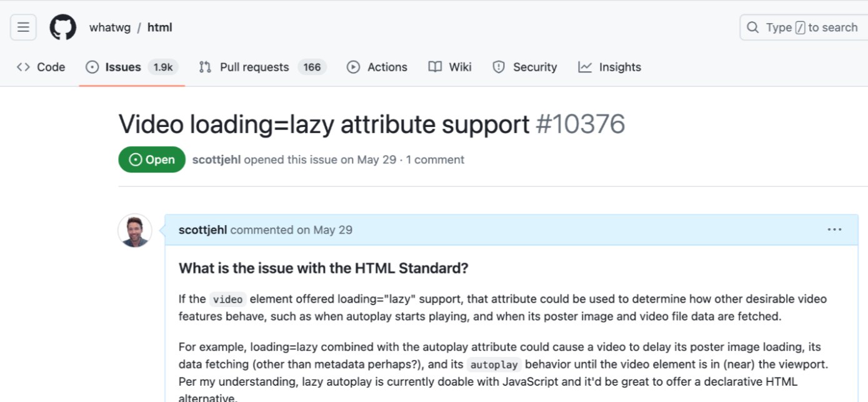This screenshot has height=402, width=868.
Task: Click 'on May 29' comment timestamp
Action: point(324,229)
